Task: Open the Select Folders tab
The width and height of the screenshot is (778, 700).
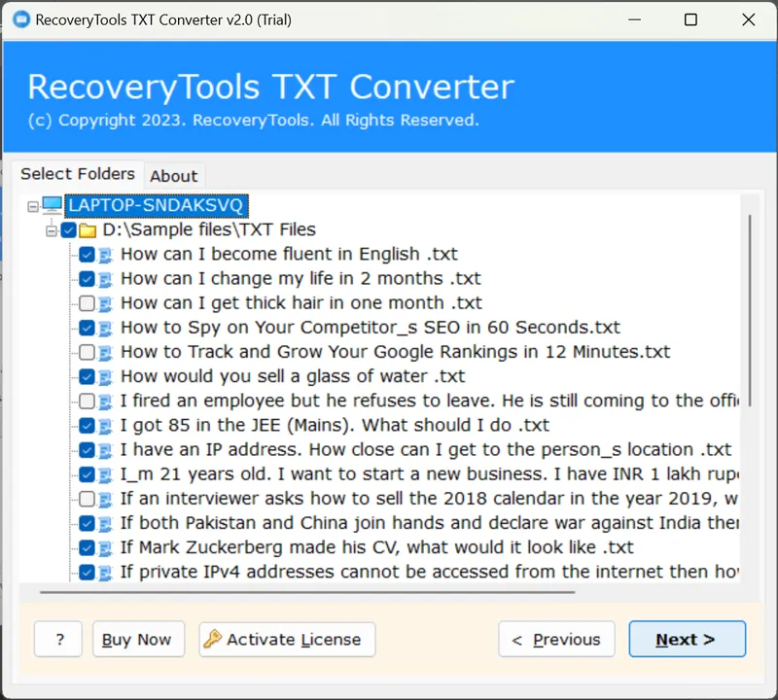Action: 78,174
